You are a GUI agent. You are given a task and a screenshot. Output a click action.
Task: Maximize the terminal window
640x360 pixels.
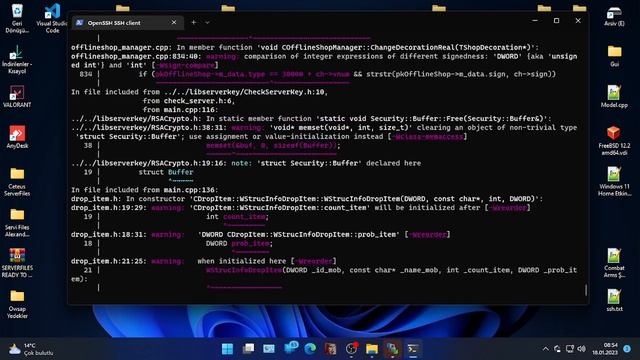(x=556, y=20)
